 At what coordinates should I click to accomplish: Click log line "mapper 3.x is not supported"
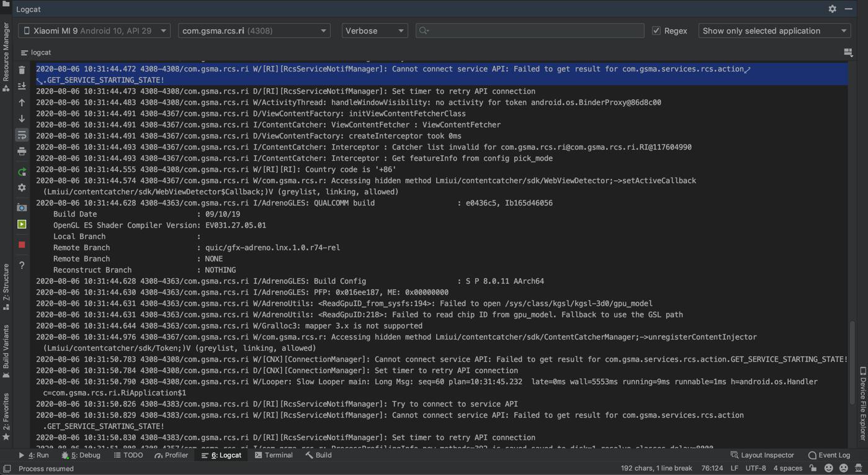coord(229,326)
